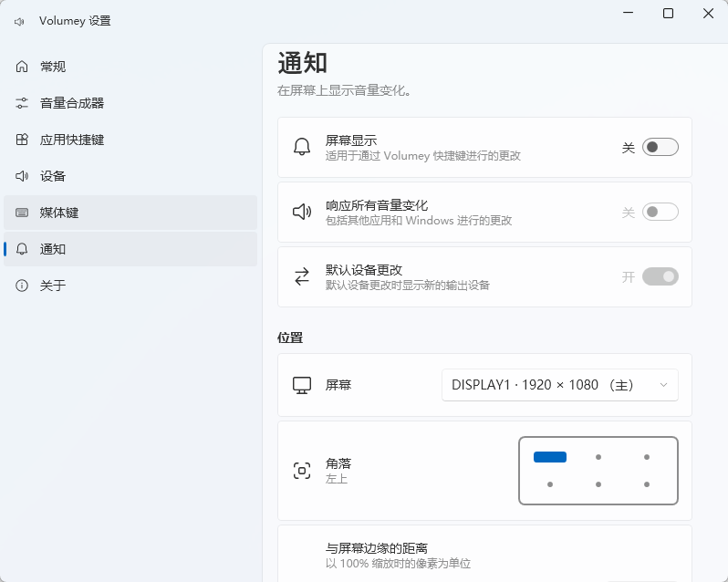728x582 pixels.
Task: Minimize the Volumey settings window
Action: coord(628,13)
